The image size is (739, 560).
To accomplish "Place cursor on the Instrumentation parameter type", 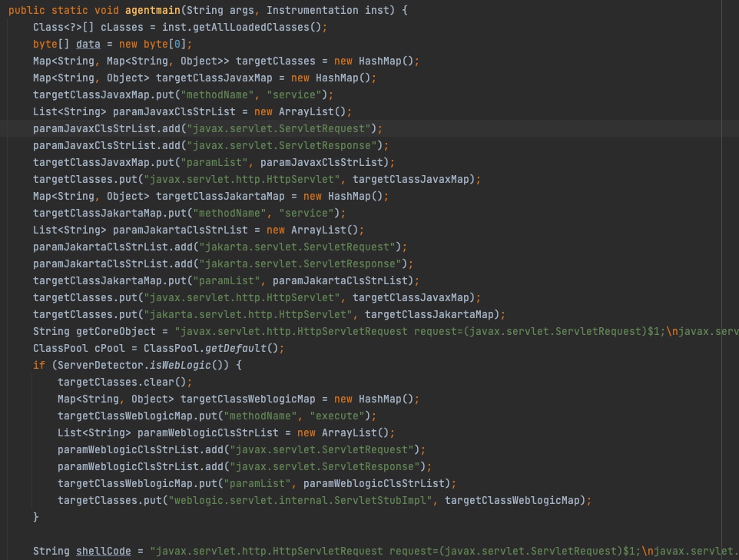I will click(x=313, y=10).
